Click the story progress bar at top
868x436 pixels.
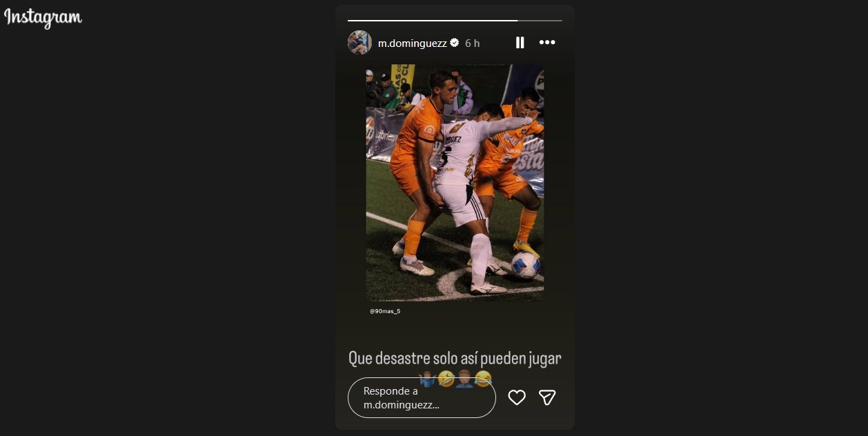[x=455, y=21]
